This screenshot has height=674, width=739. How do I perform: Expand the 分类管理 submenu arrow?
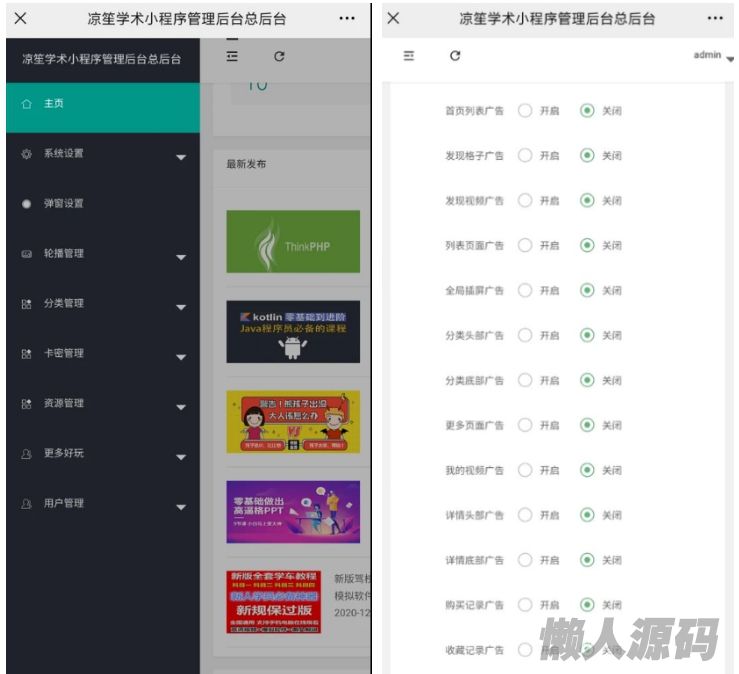click(181, 307)
